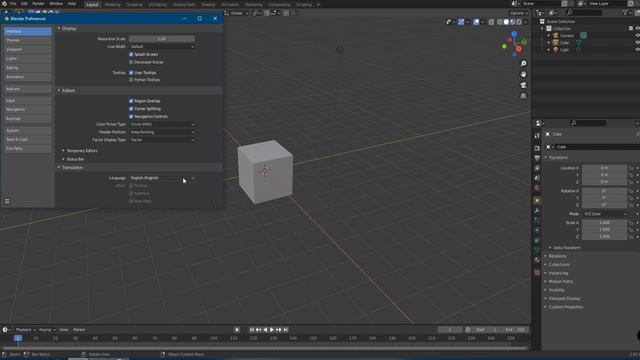Screen dimensions: 640x360
Task: Open Themes section in Preferences
Action: 28,40
